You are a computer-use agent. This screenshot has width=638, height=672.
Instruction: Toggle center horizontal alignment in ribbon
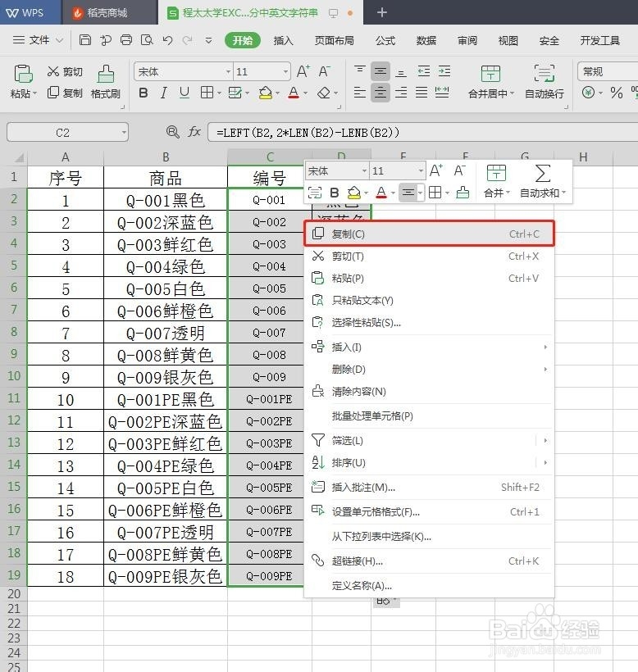(x=380, y=93)
